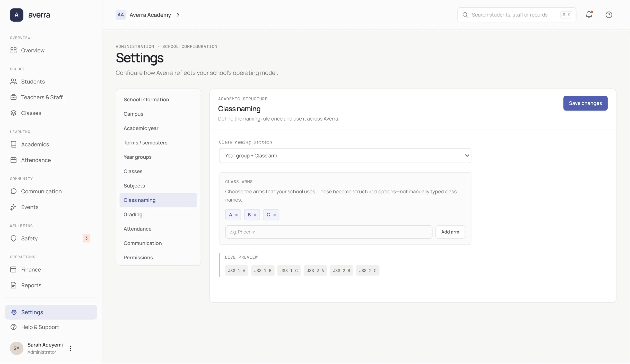Open Subjects settings
The image size is (630, 364).
(158, 186)
